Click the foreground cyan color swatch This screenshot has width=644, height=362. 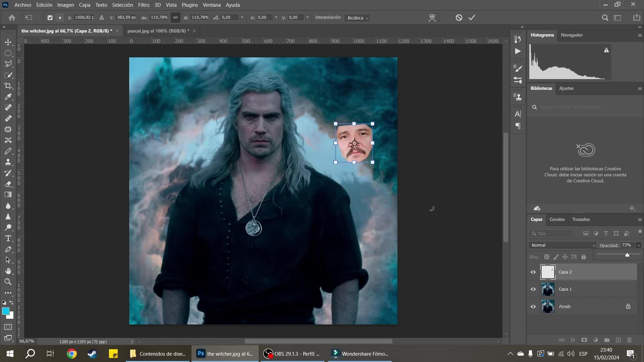tap(5, 311)
